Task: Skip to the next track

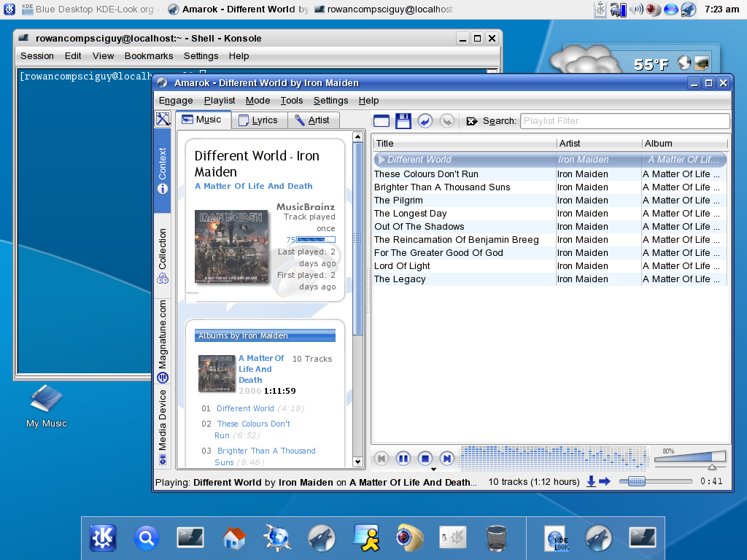Action: coord(447,459)
